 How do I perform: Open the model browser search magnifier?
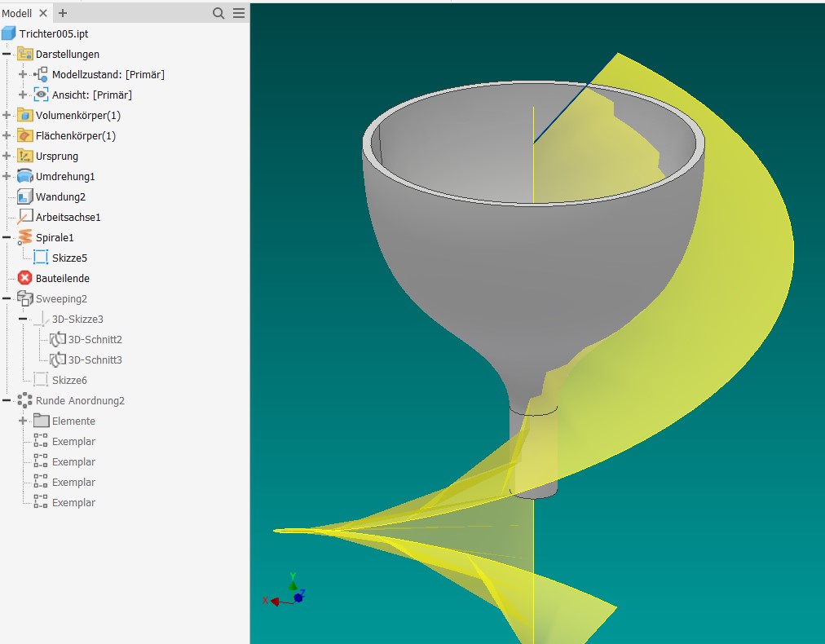(218, 13)
